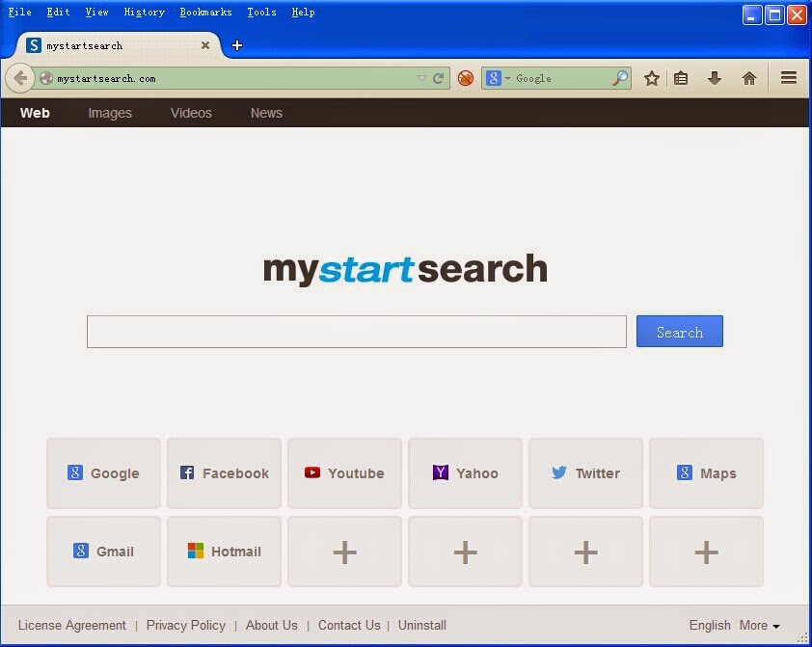This screenshot has width=812, height=647.
Task: Open the Hotmail speed-dial tile
Action: pyautogui.click(x=225, y=552)
